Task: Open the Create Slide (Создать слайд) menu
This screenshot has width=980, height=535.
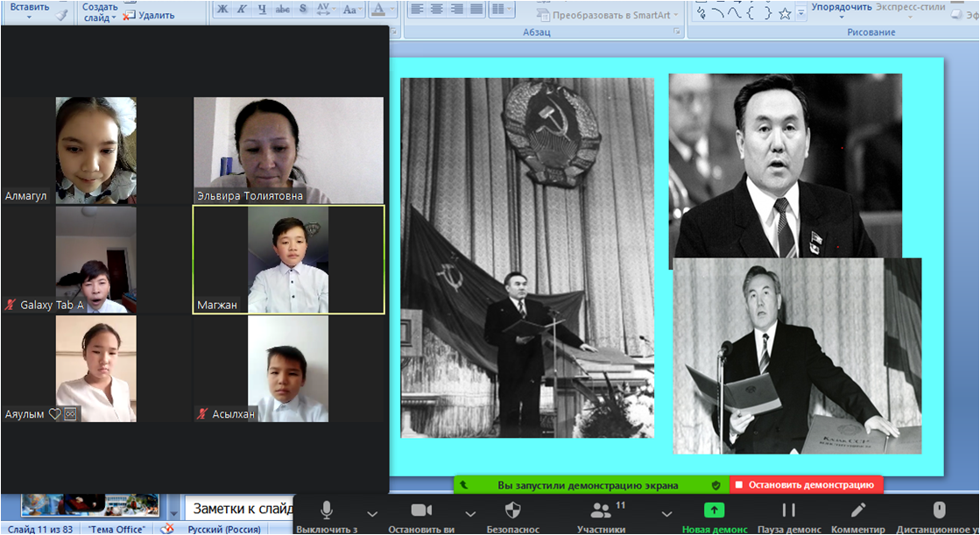Action: (99, 12)
